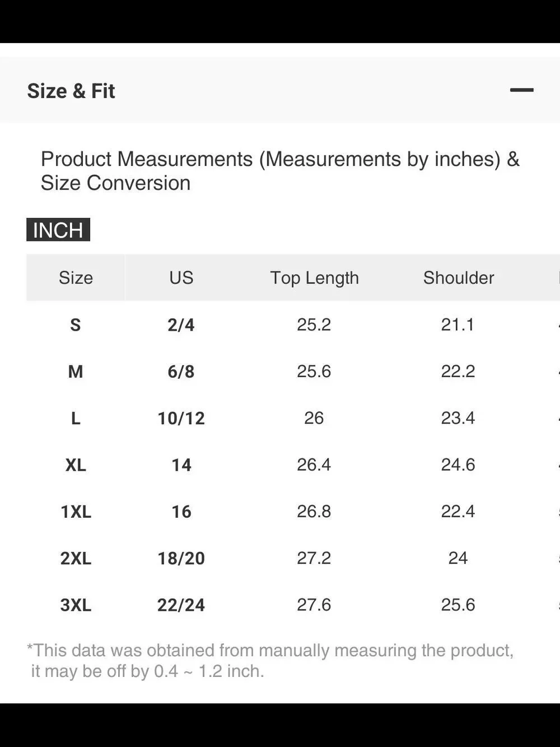
Task: Select the S size row label
Action: coord(76,324)
